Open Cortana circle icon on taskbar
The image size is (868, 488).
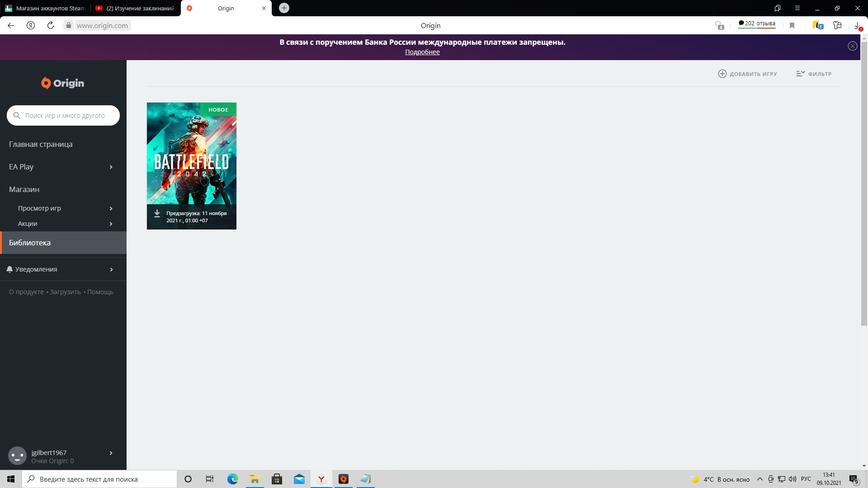pyautogui.click(x=188, y=479)
